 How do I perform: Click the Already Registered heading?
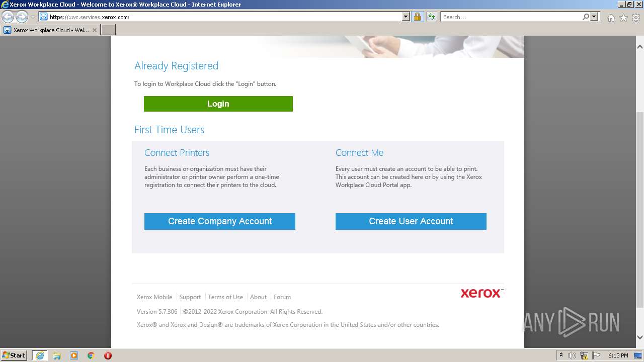176,66
